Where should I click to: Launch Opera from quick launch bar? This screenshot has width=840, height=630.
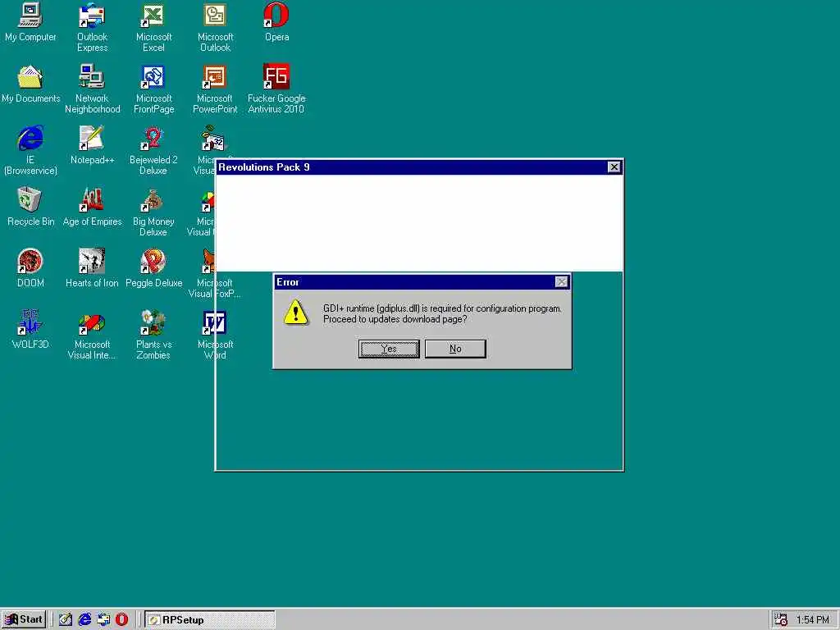click(122, 620)
